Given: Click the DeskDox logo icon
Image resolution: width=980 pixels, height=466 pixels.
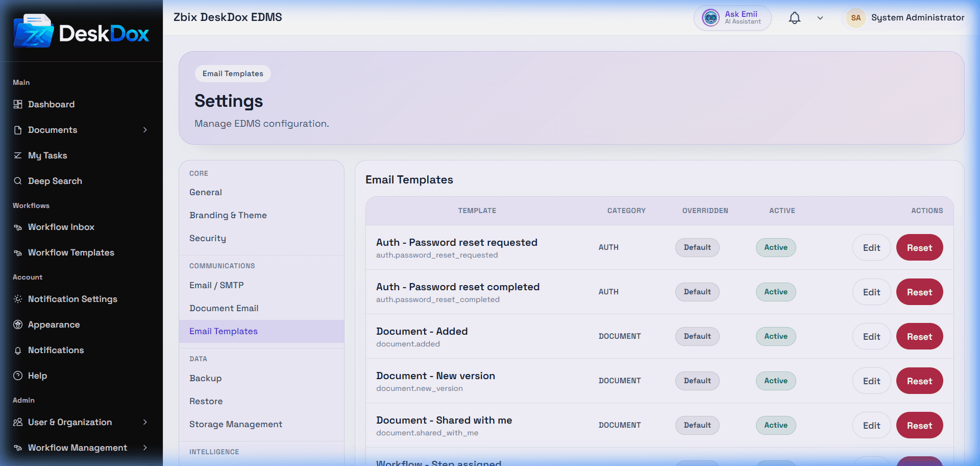Looking at the screenshot, I should (x=34, y=31).
